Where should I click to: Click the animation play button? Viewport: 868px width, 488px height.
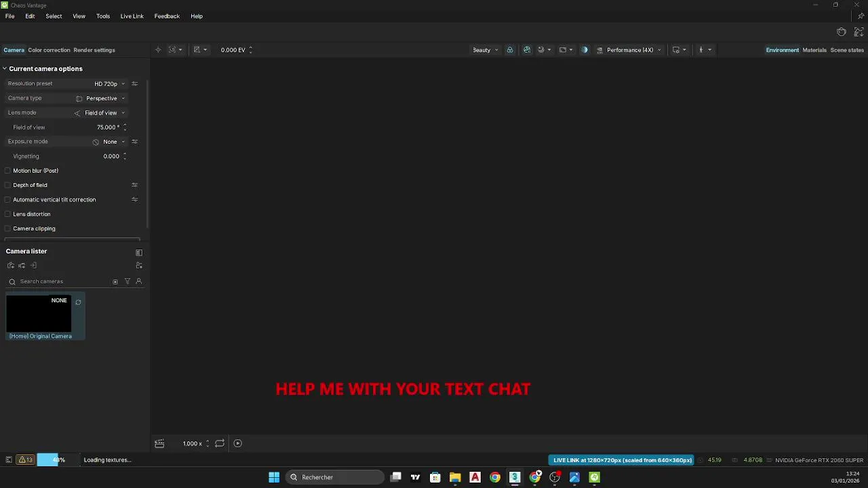[x=238, y=443]
